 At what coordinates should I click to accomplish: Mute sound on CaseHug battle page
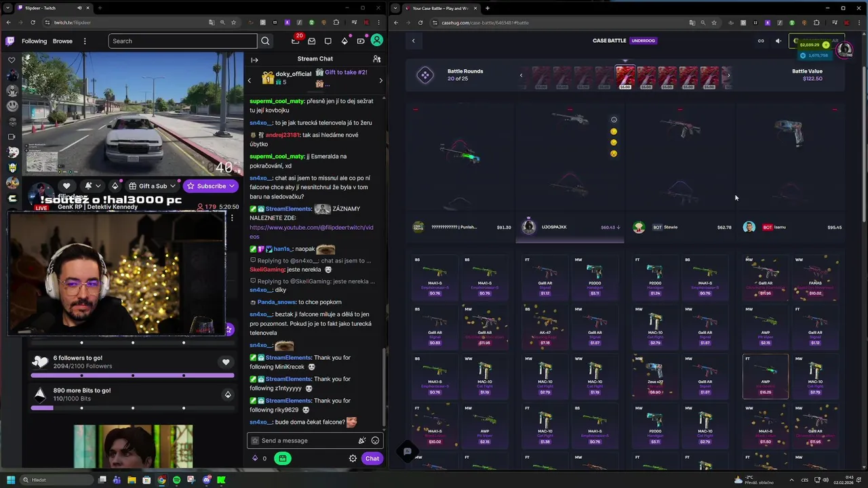pyautogui.click(x=778, y=41)
